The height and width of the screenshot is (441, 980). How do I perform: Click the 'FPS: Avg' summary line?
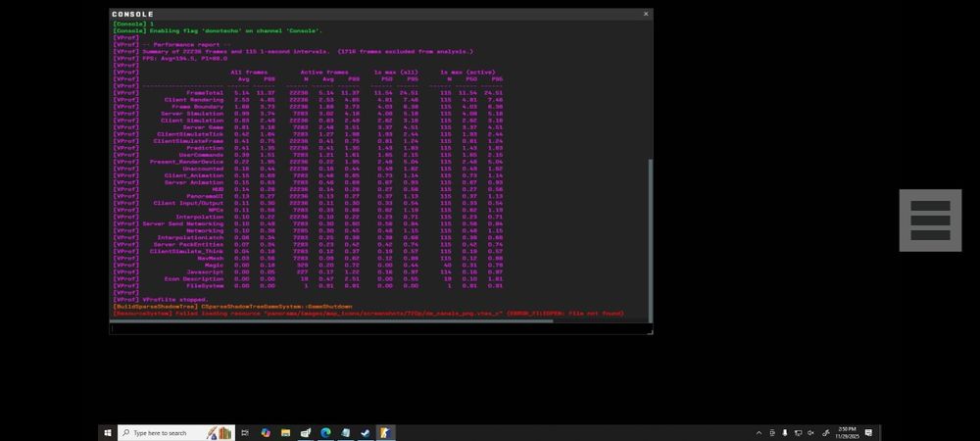click(x=170, y=58)
